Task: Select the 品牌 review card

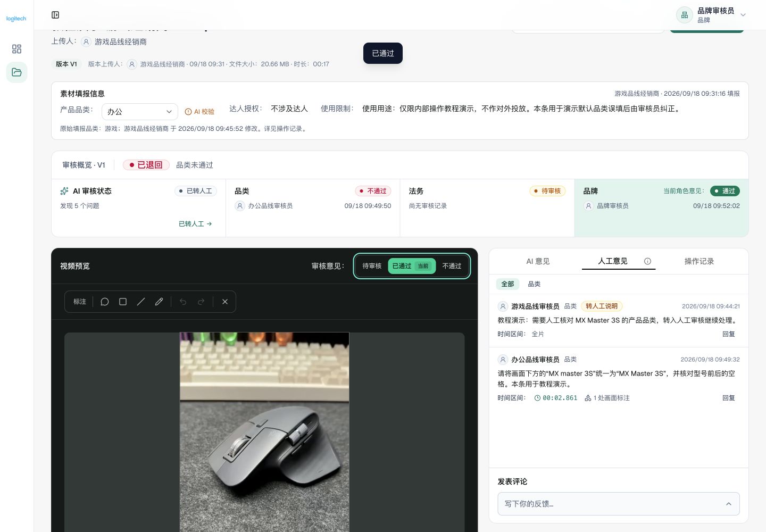Action: (661, 208)
